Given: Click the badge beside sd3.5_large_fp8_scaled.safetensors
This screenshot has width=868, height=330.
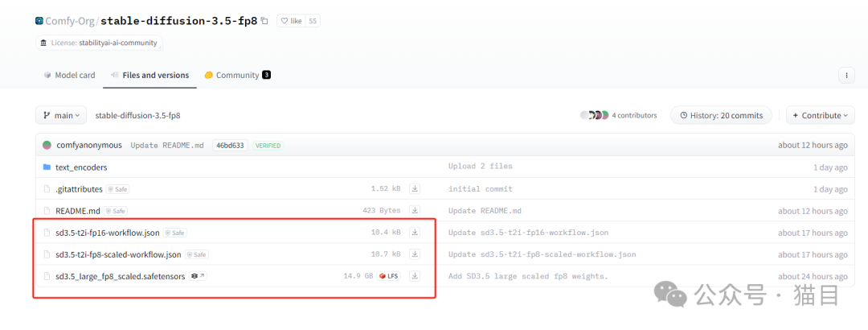Looking at the screenshot, I should coord(198,275).
